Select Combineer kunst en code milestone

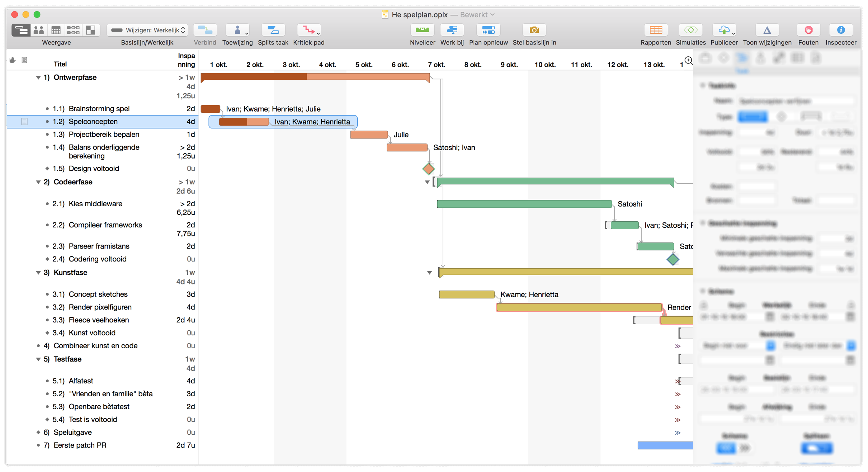pyautogui.click(x=95, y=346)
